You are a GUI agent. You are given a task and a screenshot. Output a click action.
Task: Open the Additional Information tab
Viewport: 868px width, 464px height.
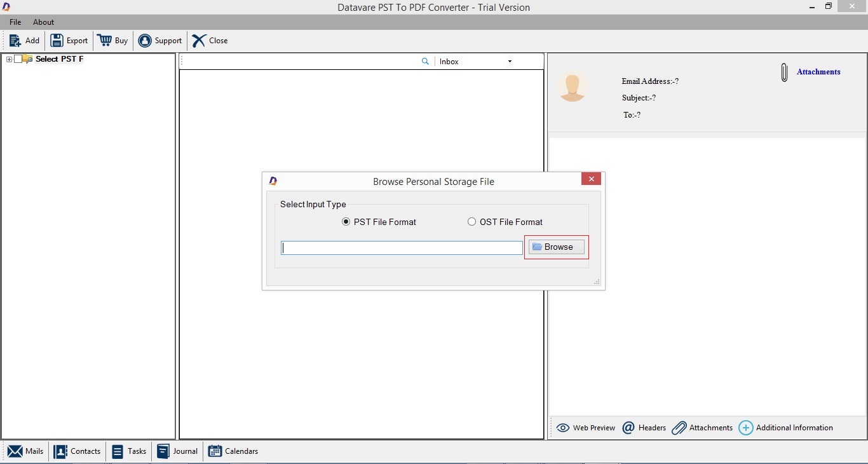[x=786, y=428]
